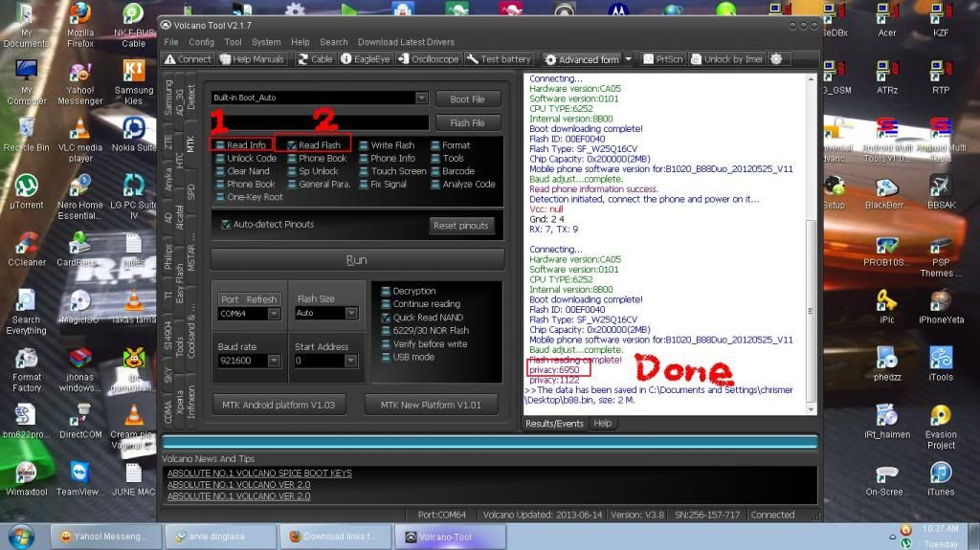Click the cyan progress bar
The width and height of the screenshot is (980, 550).
489,442
